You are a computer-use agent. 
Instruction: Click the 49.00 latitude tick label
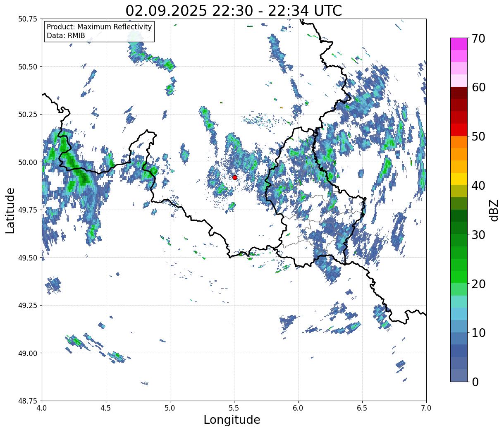pos(28,353)
